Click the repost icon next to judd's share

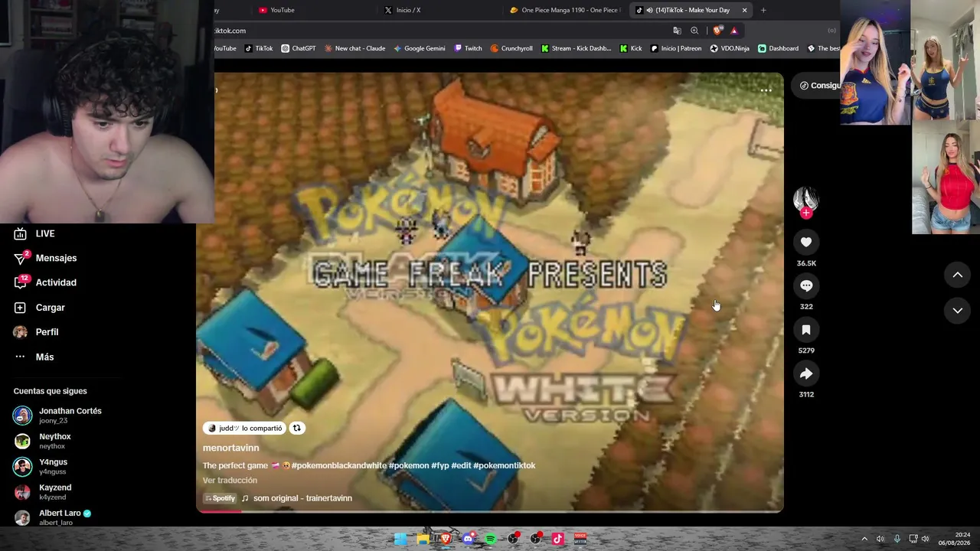pyautogui.click(x=296, y=429)
